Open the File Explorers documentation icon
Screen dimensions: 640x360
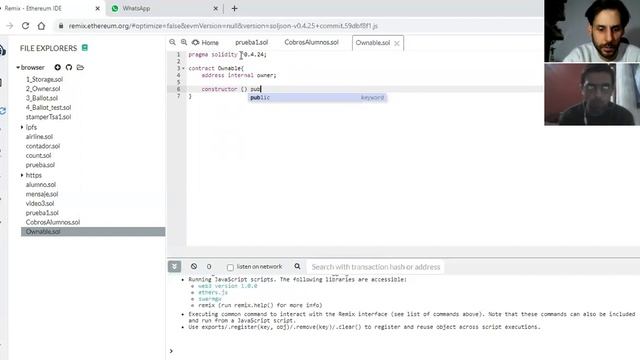click(85, 48)
